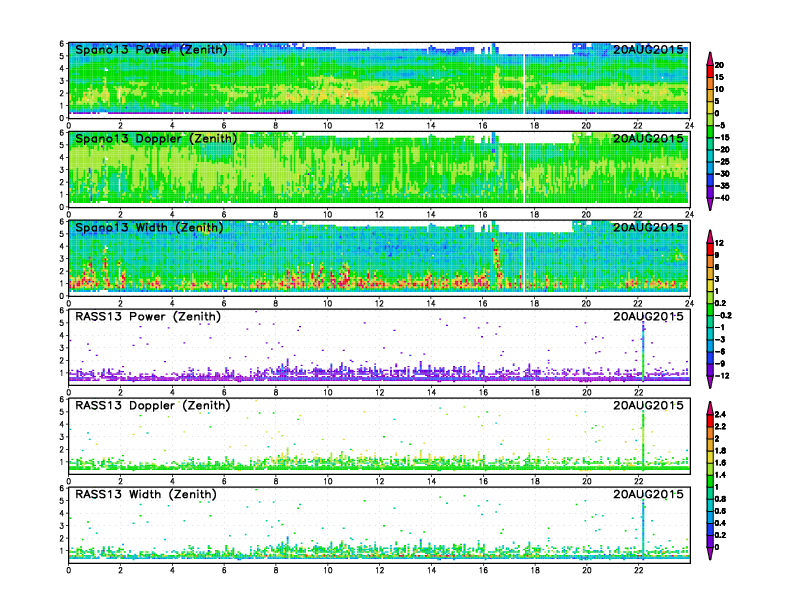792x612 pixels.
Task: Click the 1.6 label on the bottom colorbar
Action: tap(720, 463)
